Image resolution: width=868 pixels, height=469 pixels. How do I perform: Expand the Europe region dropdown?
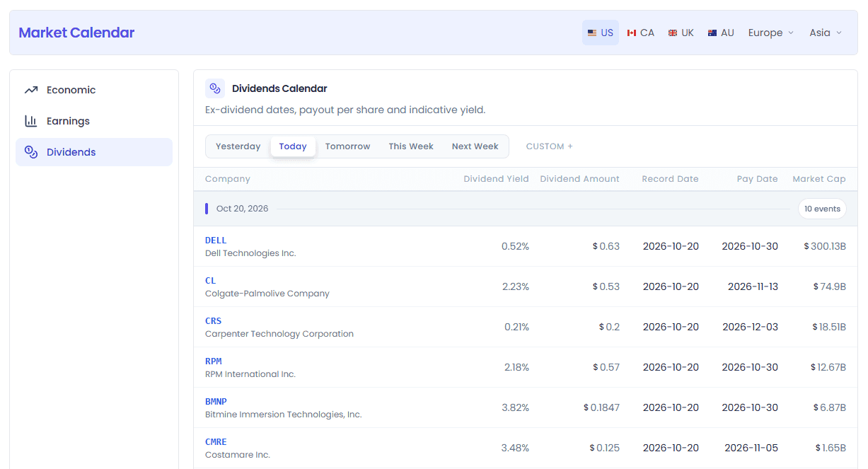[771, 33]
